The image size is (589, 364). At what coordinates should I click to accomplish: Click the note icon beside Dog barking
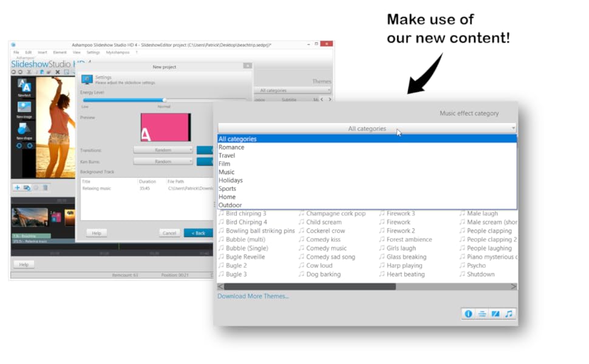301,274
